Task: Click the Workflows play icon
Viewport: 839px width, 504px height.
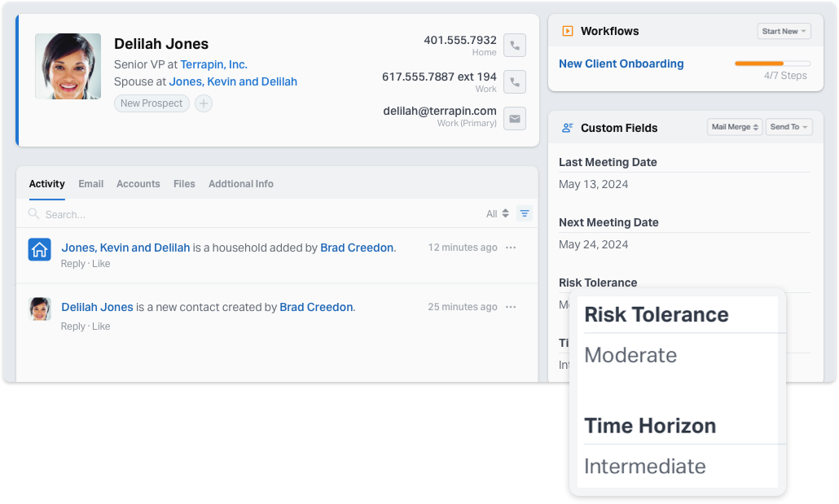Action: click(568, 31)
